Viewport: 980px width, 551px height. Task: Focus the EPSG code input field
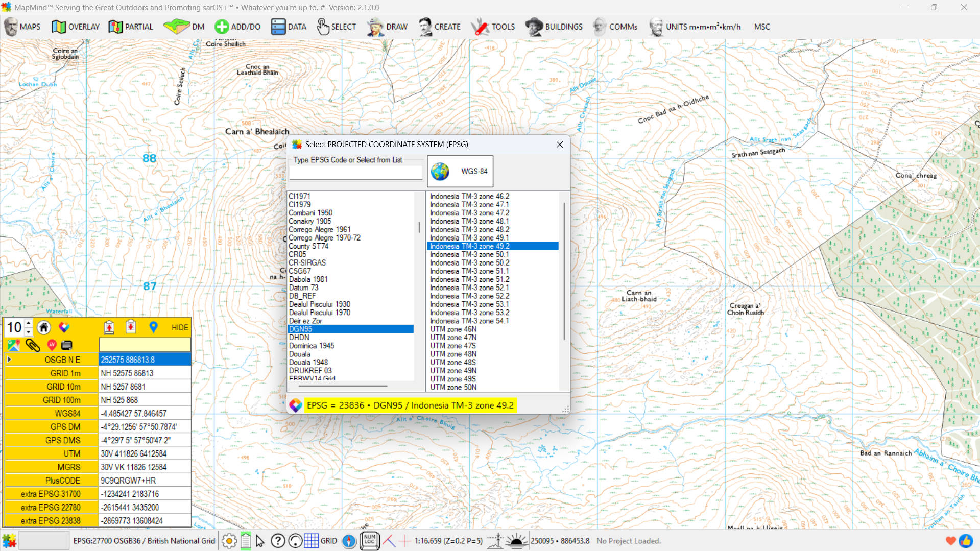(x=356, y=173)
